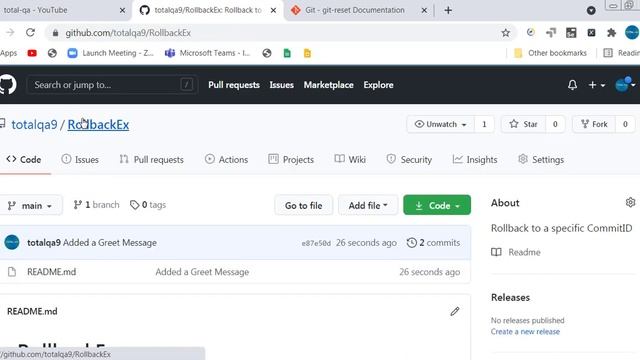The height and width of the screenshot is (360, 640).
Task: Open the totalqa9 owner link
Action: point(34,124)
